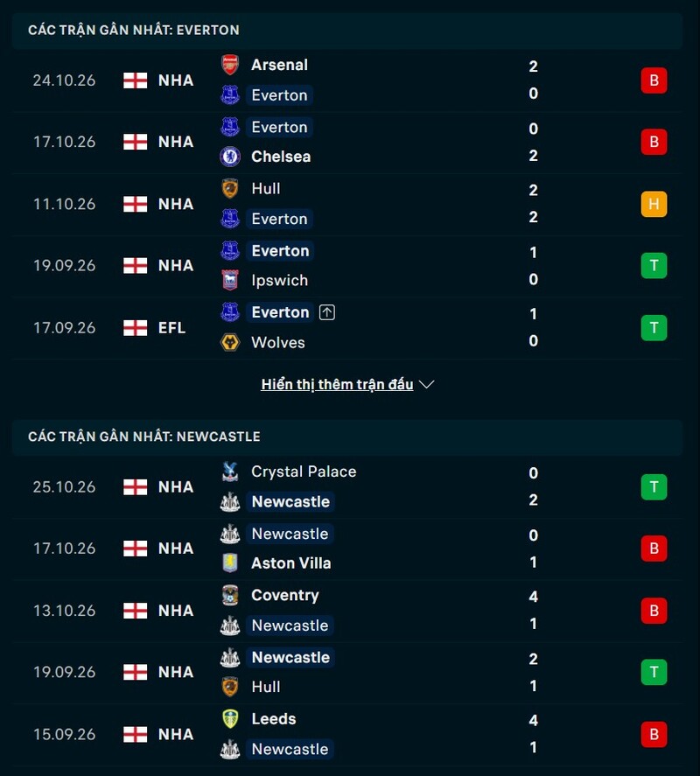This screenshot has width=700, height=776.
Task: Click the EFL league label with England flag
Action: [x=155, y=327]
